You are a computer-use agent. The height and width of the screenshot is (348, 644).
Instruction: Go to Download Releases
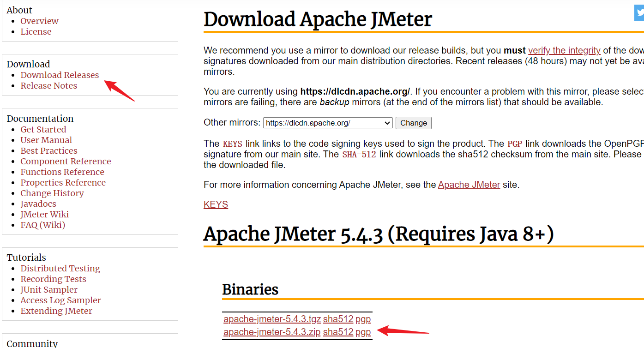(x=60, y=75)
